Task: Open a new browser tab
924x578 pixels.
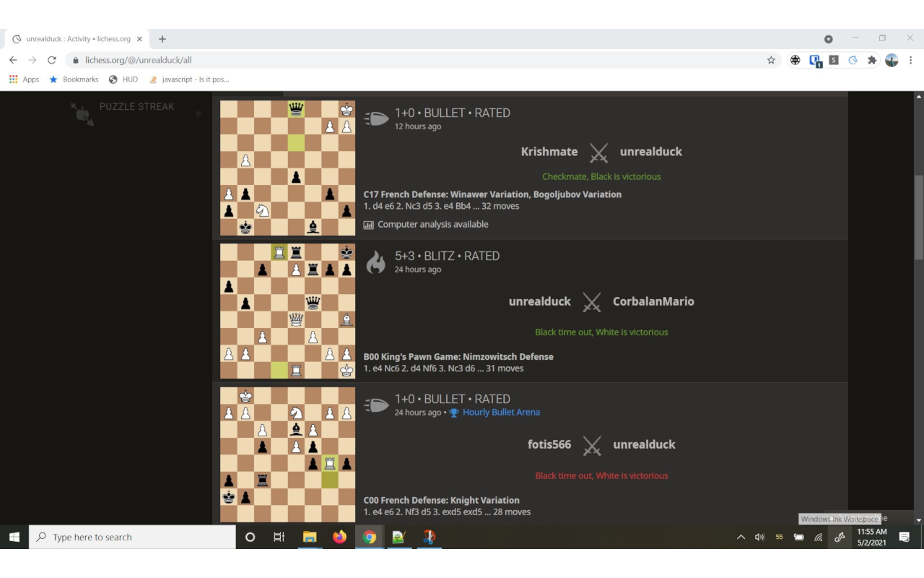Action: coord(162,39)
